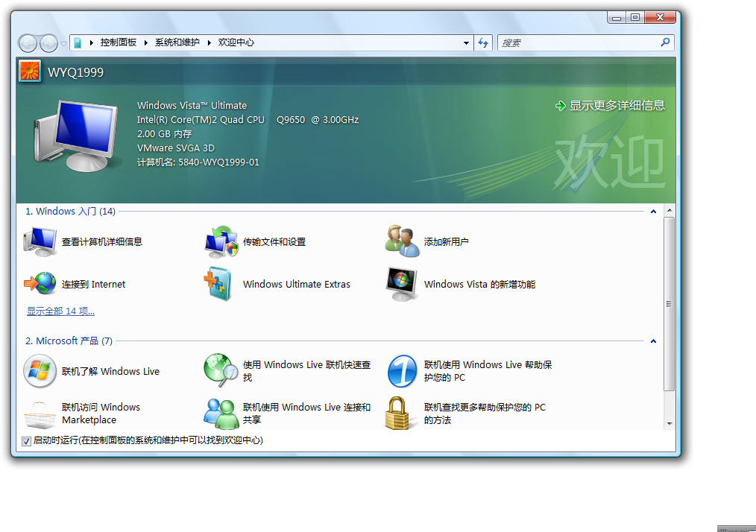Screen dimensions: 756x532
Task: Click the vertical scrollbar thumb
Action: point(669,303)
